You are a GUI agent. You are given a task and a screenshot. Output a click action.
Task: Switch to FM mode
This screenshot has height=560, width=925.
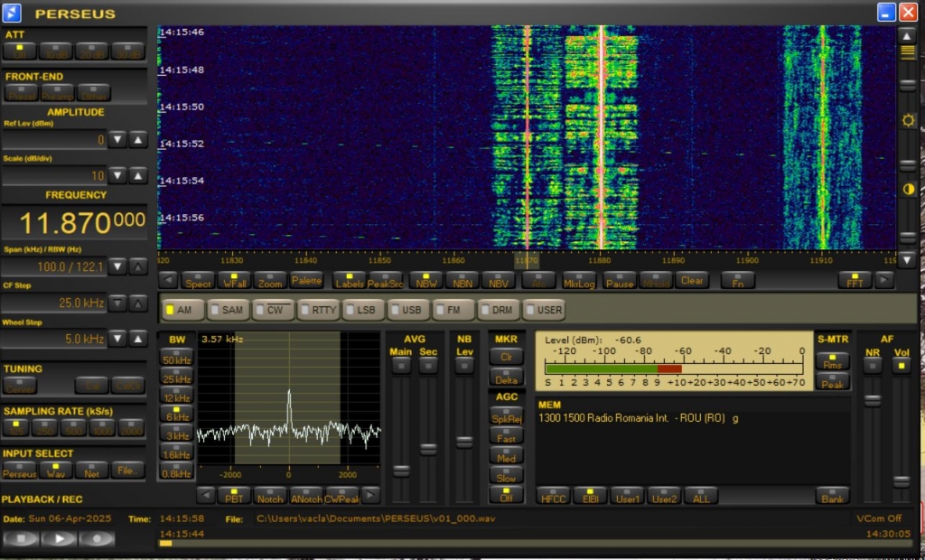pyautogui.click(x=453, y=310)
